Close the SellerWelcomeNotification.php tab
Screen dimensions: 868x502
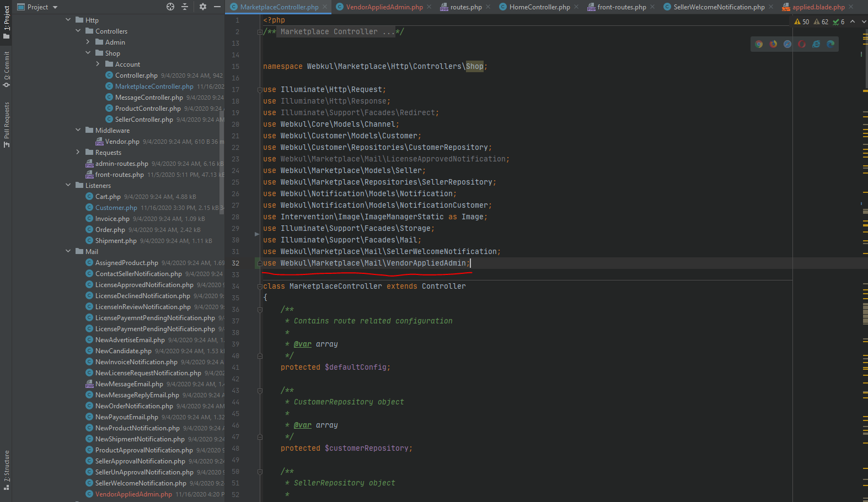click(x=770, y=7)
